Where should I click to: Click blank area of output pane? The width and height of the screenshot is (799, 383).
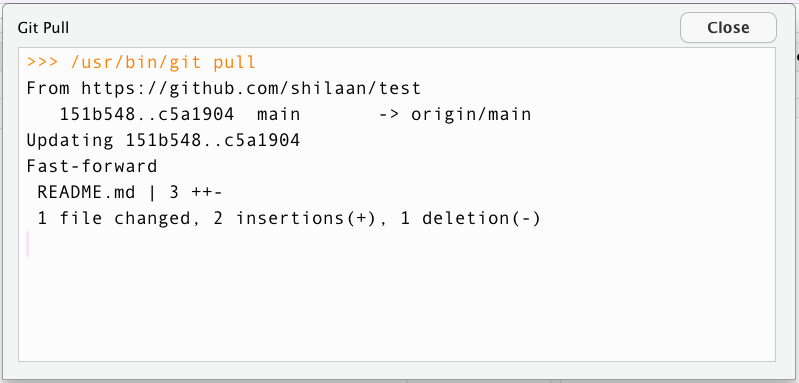coord(397,306)
